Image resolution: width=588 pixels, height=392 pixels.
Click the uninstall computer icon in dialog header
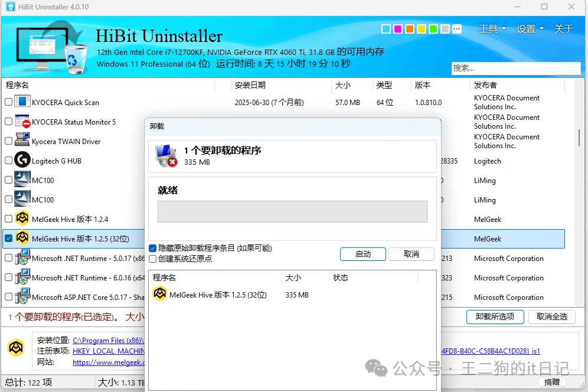point(166,155)
